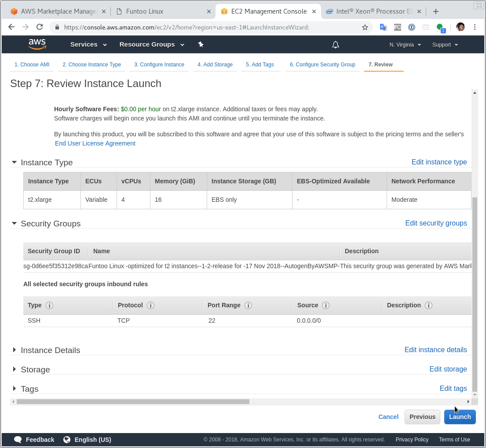The height and width of the screenshot is (448, 486).
Task: Expand the Storage section
Action: point(14,369)
